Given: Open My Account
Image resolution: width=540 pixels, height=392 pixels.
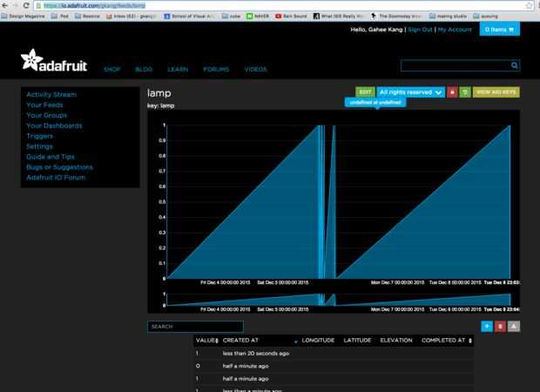Looking at the screenshot, I should (x=455, y=30).
